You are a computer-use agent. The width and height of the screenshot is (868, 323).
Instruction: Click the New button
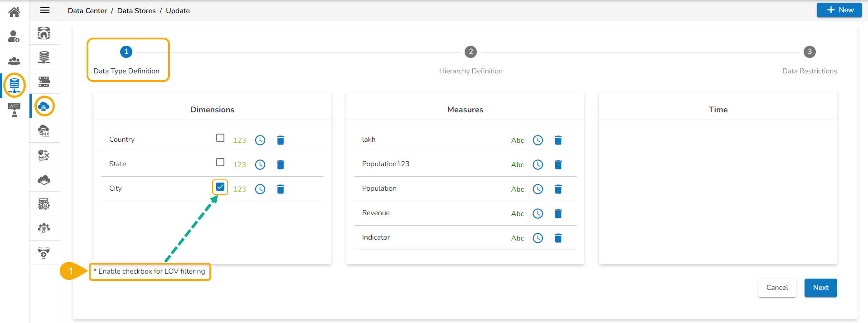(839, 10)
